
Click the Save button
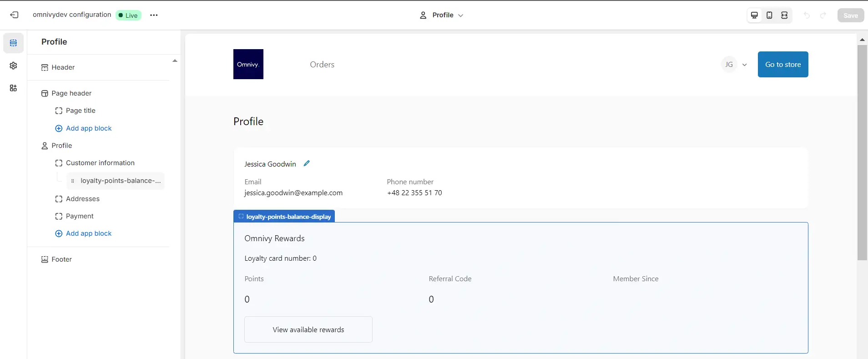pos(850,15)
